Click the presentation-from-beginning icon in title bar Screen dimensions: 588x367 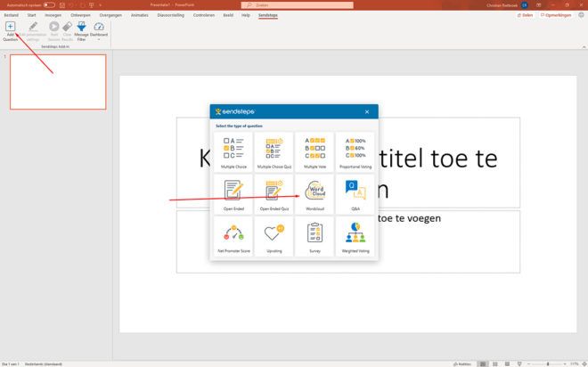[x=91, y=4]
